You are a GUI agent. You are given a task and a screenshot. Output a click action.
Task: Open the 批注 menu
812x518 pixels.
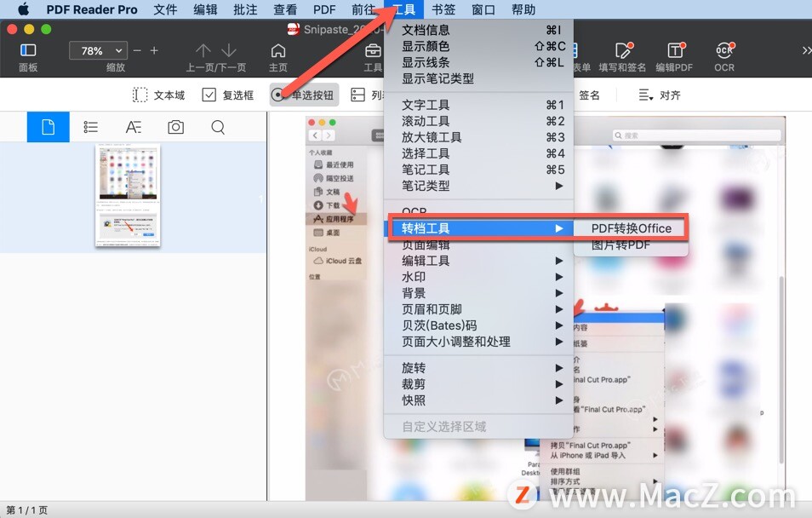tap(245, 9)
